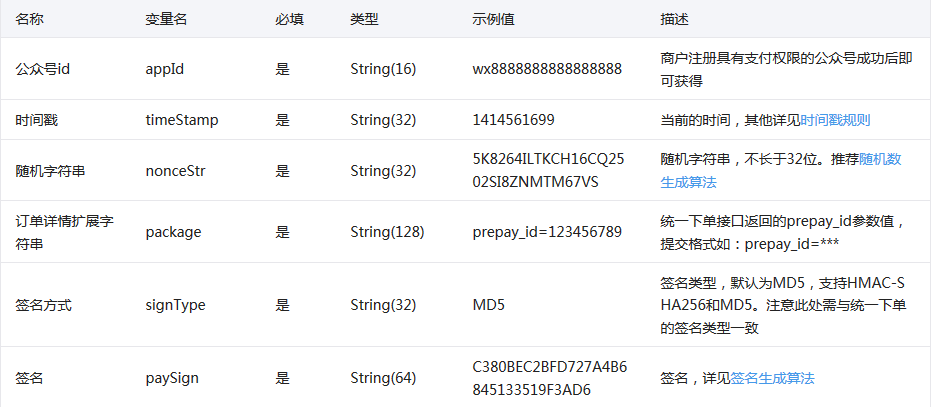Click the 是 cell in appId row

[x=282, y=69]
